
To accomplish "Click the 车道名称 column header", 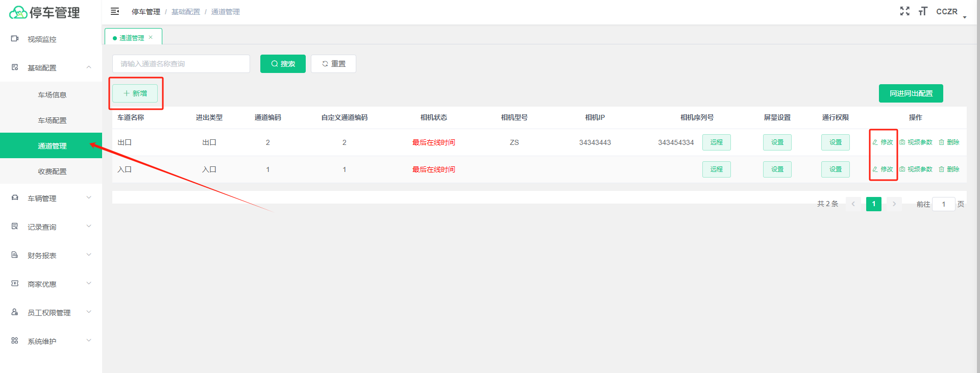I will pyautogui.click(x=131, y=117).
